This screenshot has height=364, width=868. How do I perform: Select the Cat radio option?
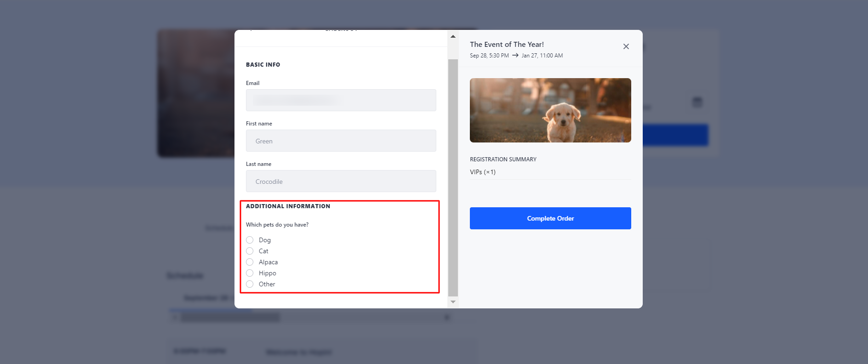pyautogui.click(x=250, y=251)
